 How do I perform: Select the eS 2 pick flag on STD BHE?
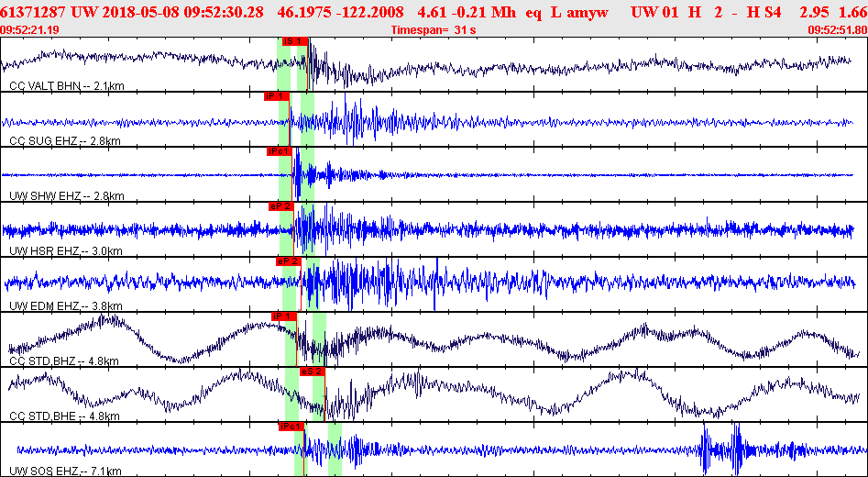312,372
